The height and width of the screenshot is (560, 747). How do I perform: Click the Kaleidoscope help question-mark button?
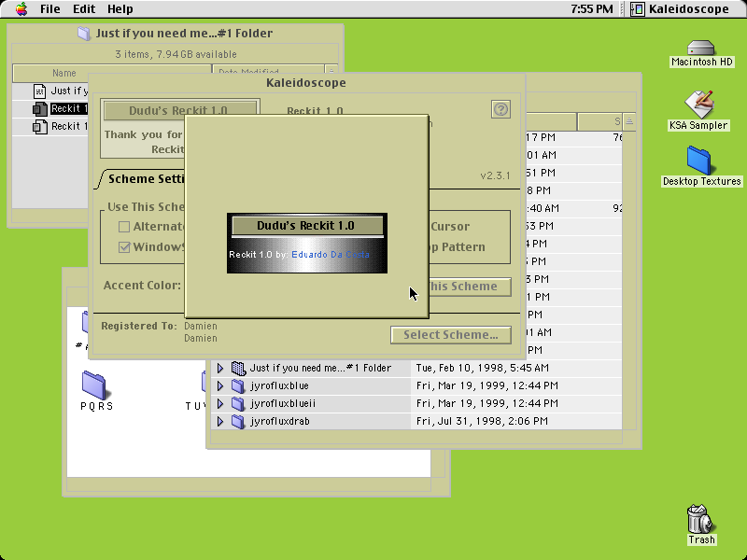500,109
